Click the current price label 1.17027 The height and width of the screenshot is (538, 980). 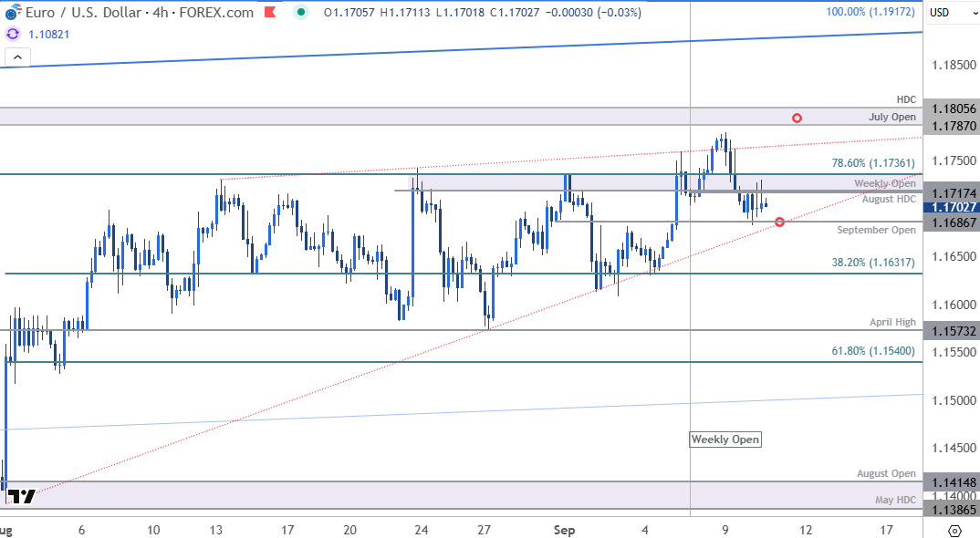coord(951,207)
